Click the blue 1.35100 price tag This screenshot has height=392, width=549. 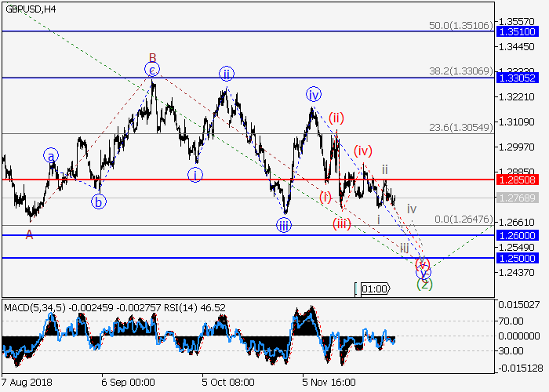tap(515, 31)
